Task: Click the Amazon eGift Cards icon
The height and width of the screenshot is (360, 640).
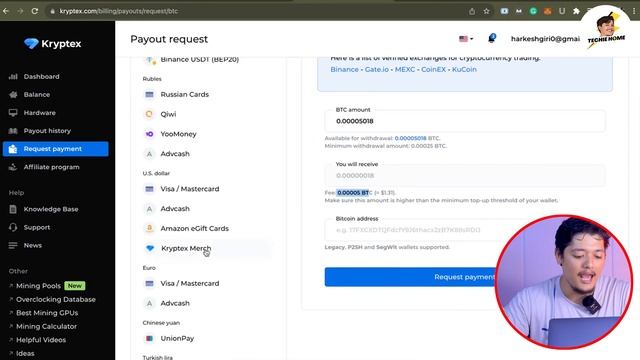Action: pos(149,228)
